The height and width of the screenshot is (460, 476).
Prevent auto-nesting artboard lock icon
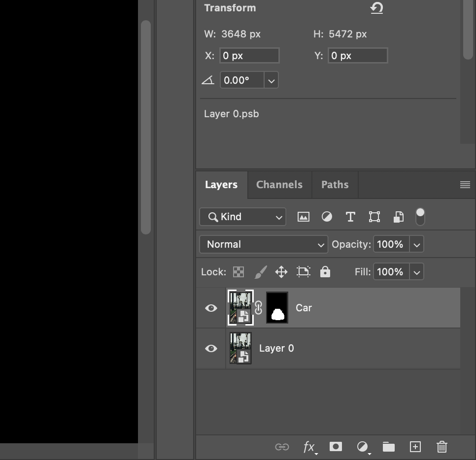(303, 272)
